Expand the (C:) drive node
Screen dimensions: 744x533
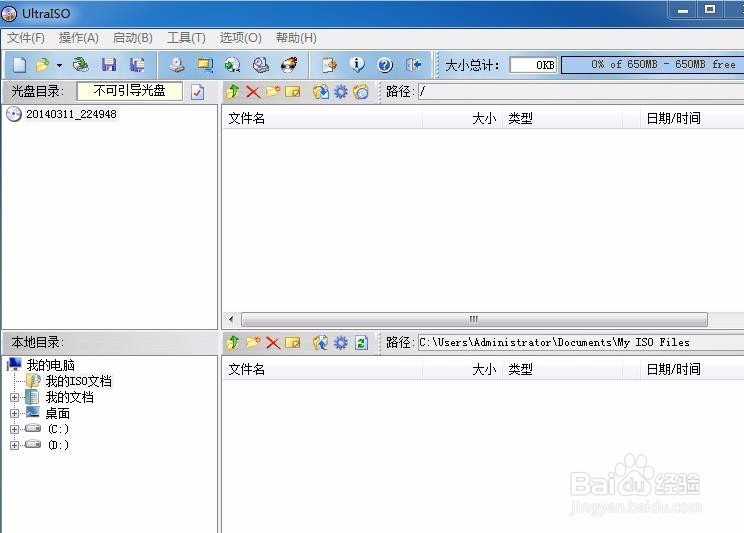[x=14, y=429]
